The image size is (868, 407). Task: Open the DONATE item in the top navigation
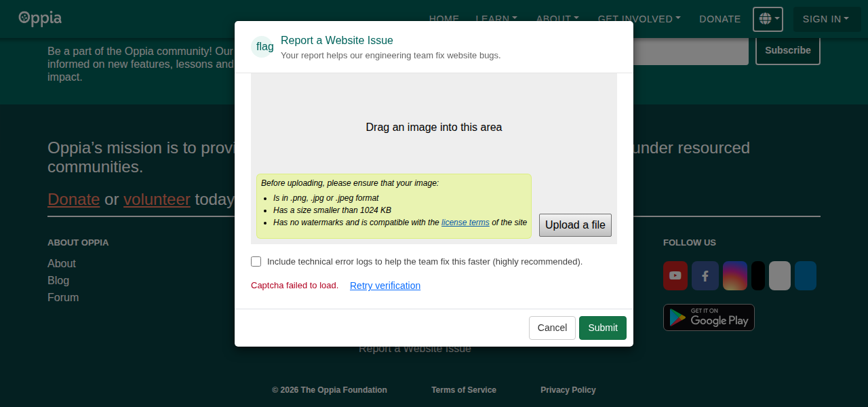point(719,19)
